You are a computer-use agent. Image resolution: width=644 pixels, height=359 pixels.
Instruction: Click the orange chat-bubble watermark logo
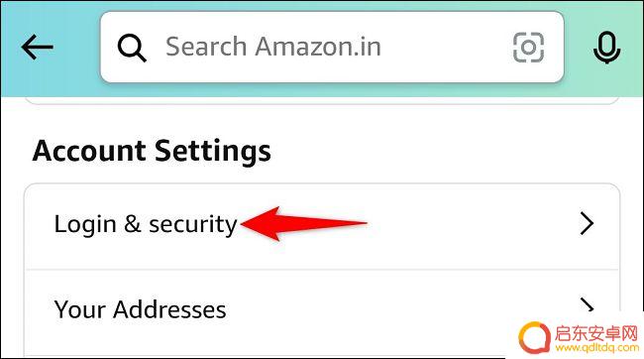click(534, 337)
